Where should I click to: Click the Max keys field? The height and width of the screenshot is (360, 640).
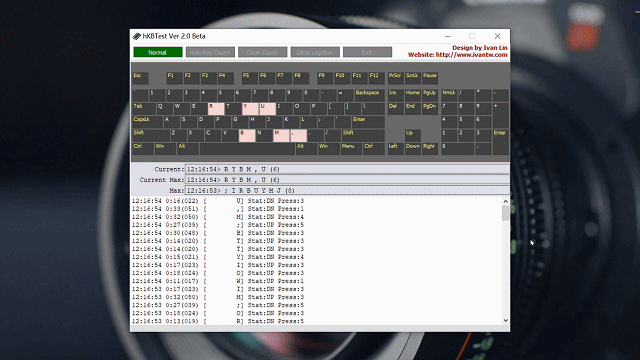pos(347,190)
